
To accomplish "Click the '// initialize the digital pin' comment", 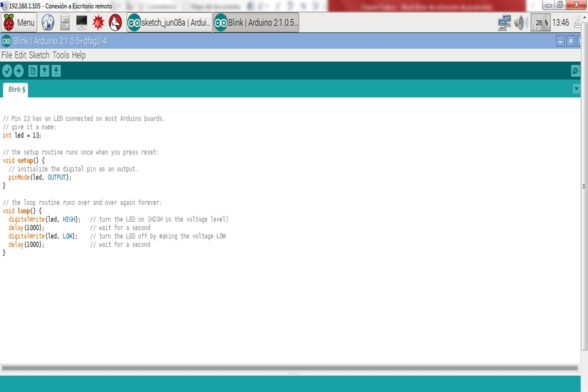I will coord(73,169).
